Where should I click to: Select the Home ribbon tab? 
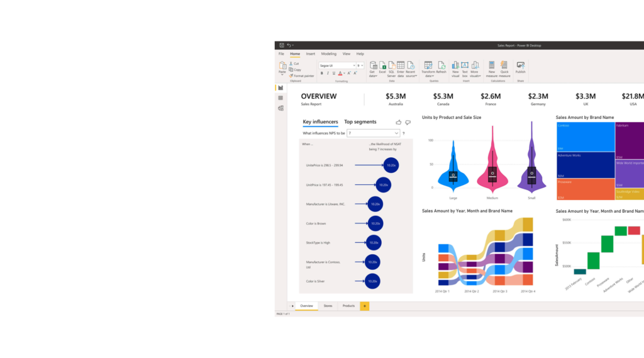click(295, 54)
